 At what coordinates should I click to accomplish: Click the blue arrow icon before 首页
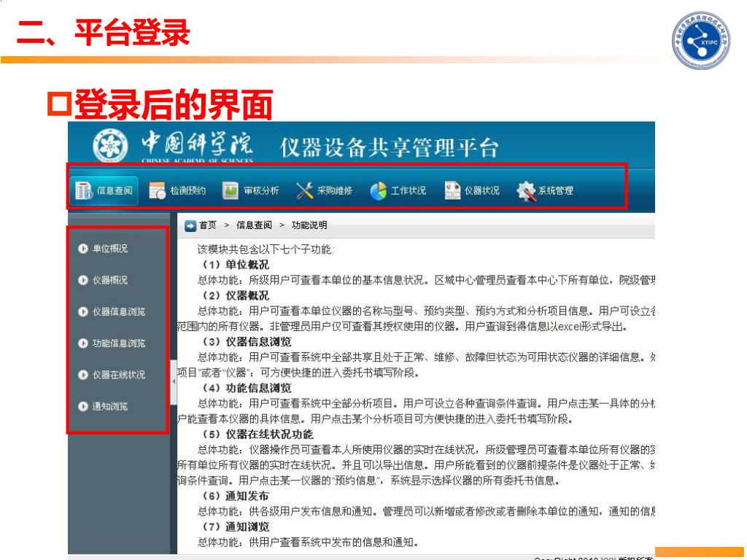click(190, 225)
